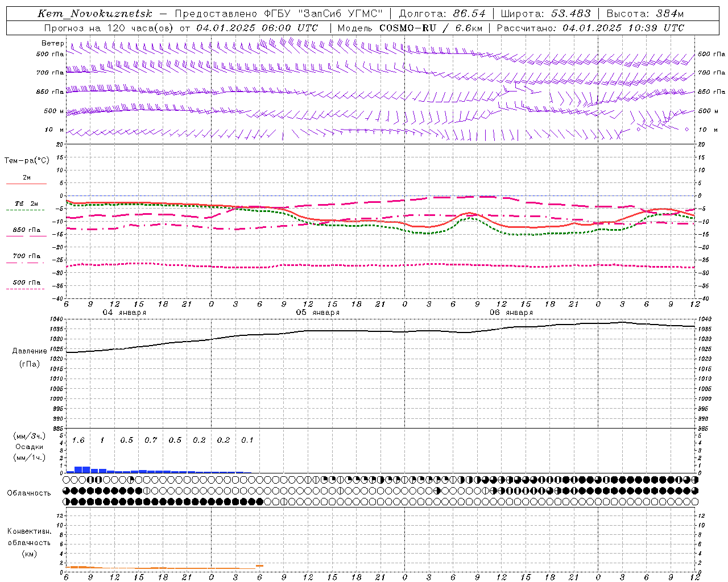Screen dimensions: 728x582
Task: Click 'Прогноз на 120 часа(ов)' forecast text
Action: tap(109, 28)
